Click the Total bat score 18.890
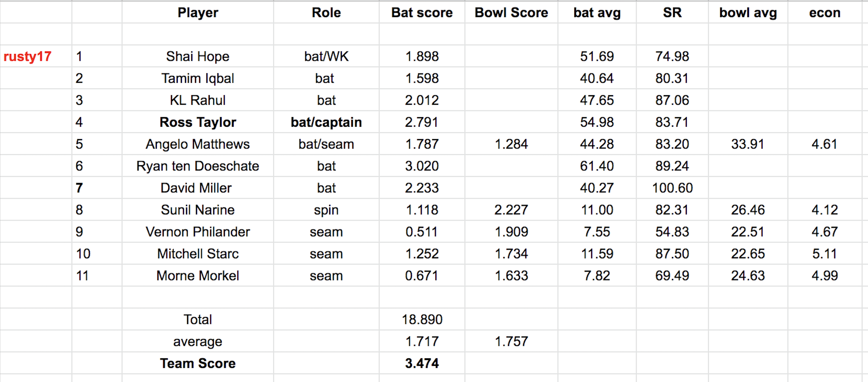This screenshot has width=868, height=382. coord(422,320)
